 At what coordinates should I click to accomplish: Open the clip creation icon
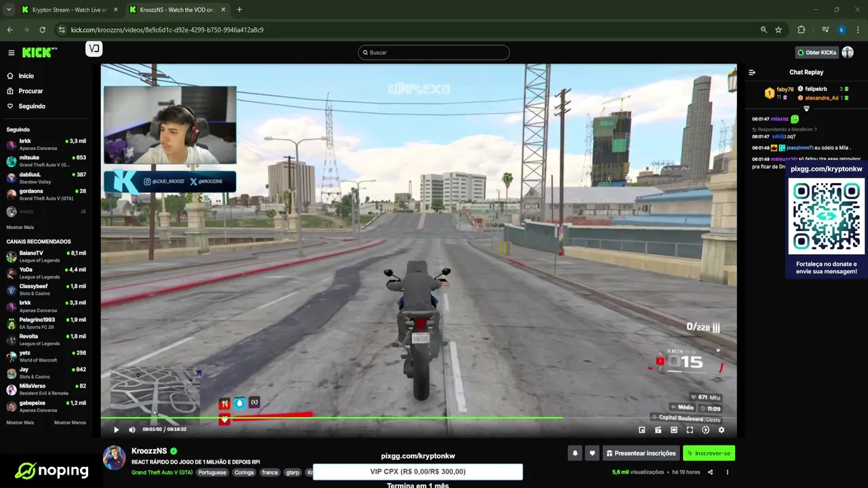point(658,430)
